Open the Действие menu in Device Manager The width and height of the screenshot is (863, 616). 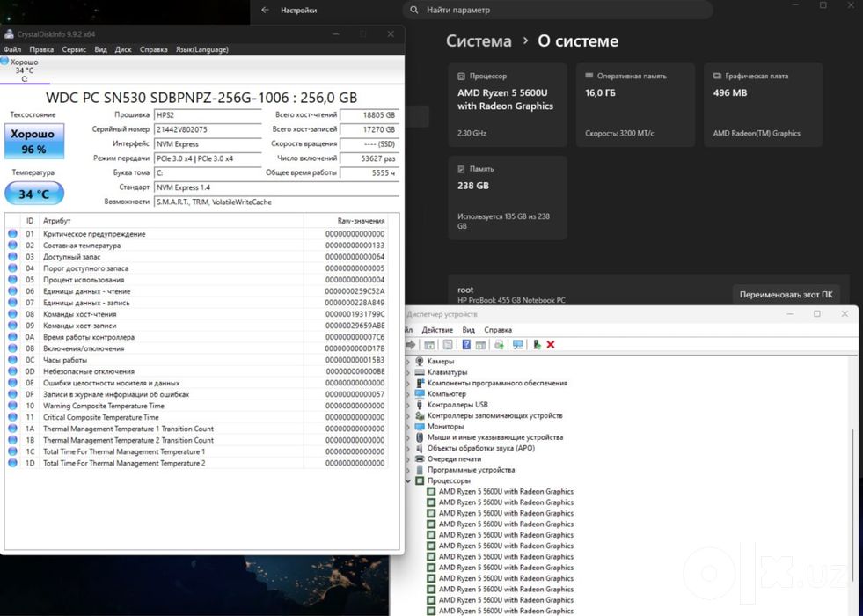[437, 330]
